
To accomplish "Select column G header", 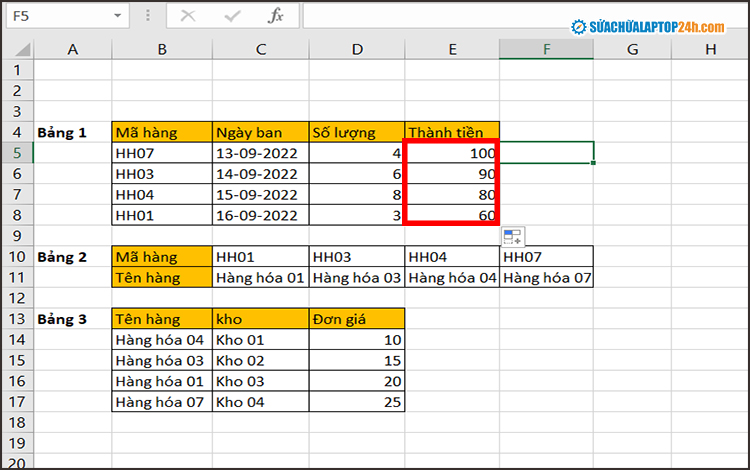I will 632,49.
